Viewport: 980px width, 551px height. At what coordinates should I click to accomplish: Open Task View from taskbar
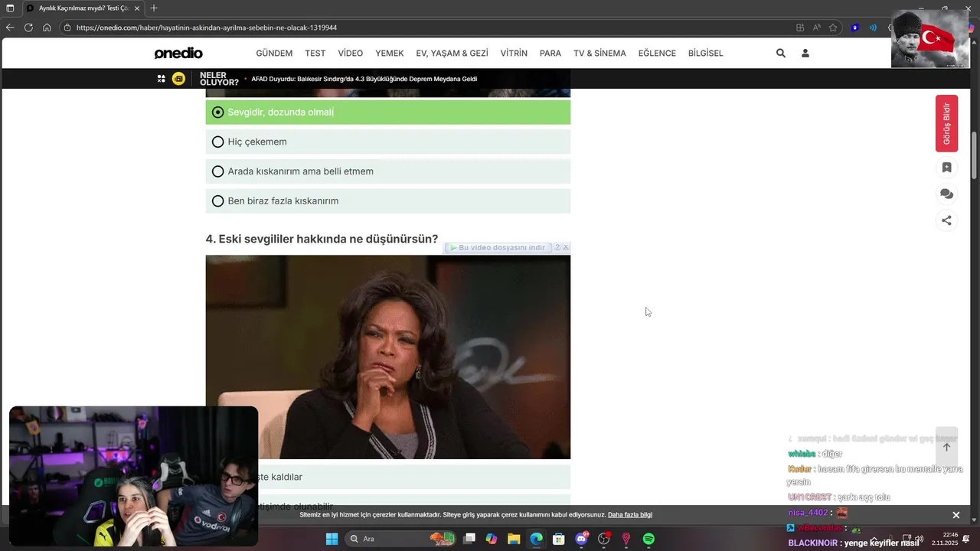click(x=469, y=539)
